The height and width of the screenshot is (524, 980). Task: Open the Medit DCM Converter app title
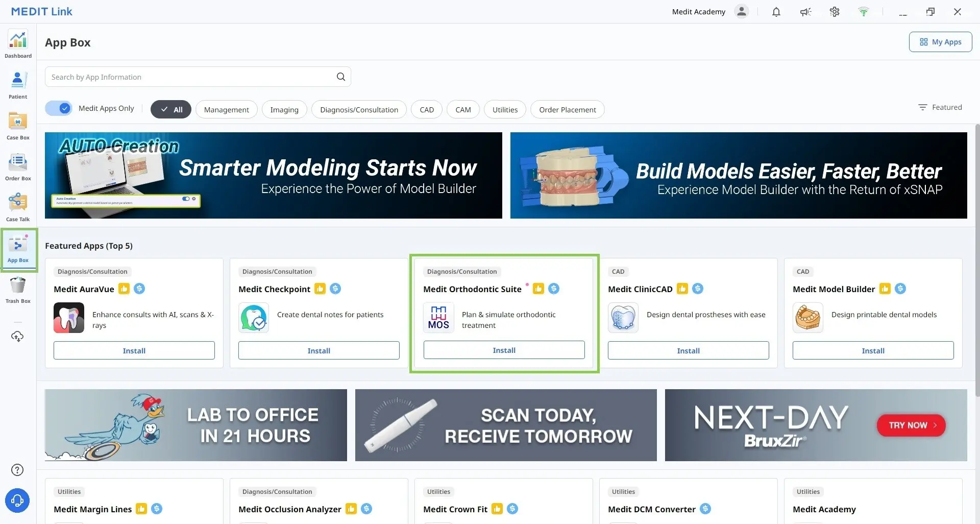pos(652,509)
